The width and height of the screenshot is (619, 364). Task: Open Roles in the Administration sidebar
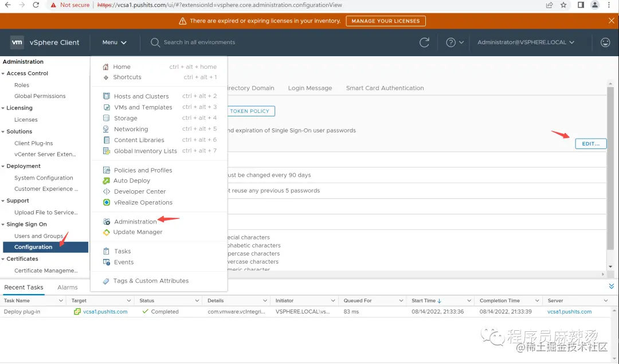coord(22,85)
